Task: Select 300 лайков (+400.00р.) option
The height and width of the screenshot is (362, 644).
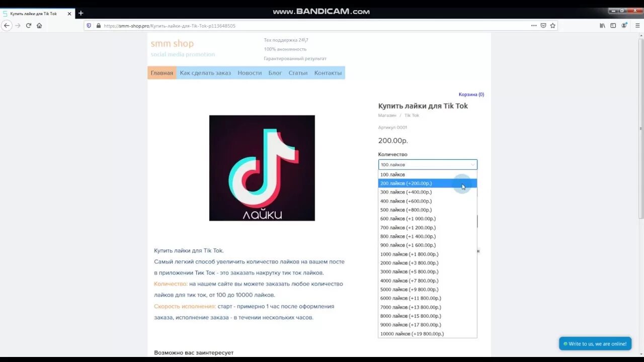Action: (428, 192)
